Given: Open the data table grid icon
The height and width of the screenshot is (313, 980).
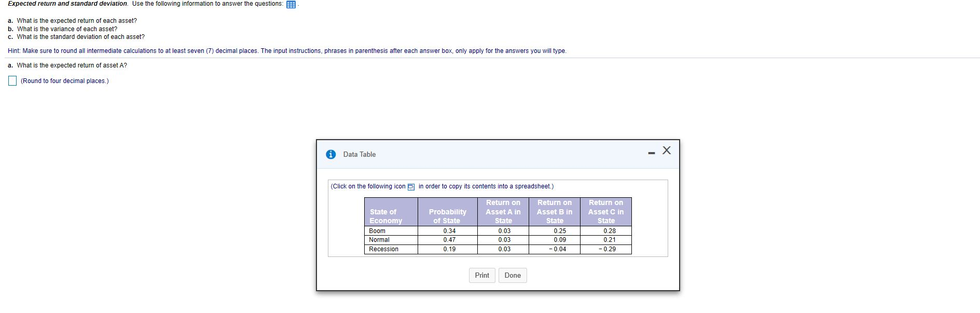Looking at the screenshot, I should [x=291, y=4].
